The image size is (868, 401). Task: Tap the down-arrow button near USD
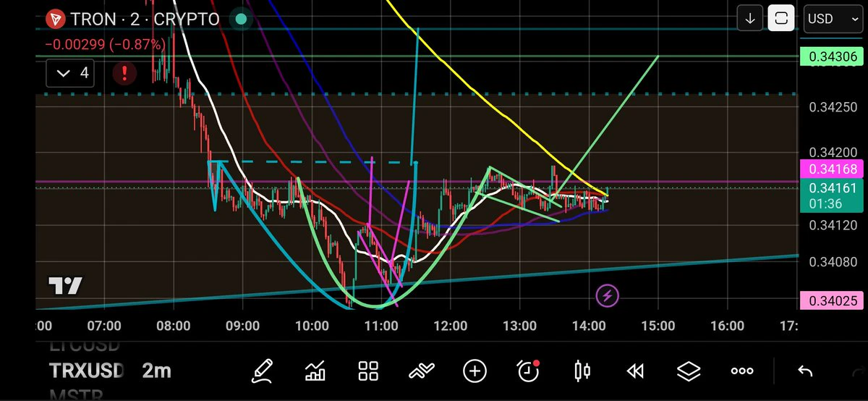[750, 19]
